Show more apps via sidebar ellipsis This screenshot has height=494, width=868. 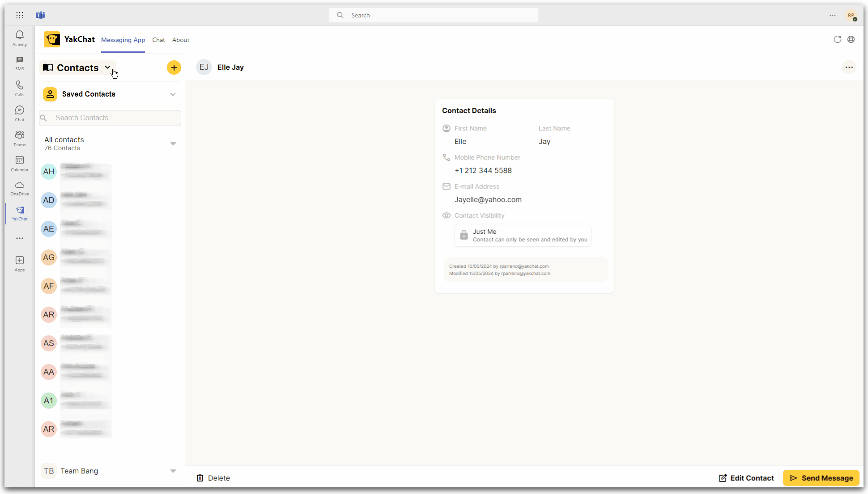[x=20, y=238]
